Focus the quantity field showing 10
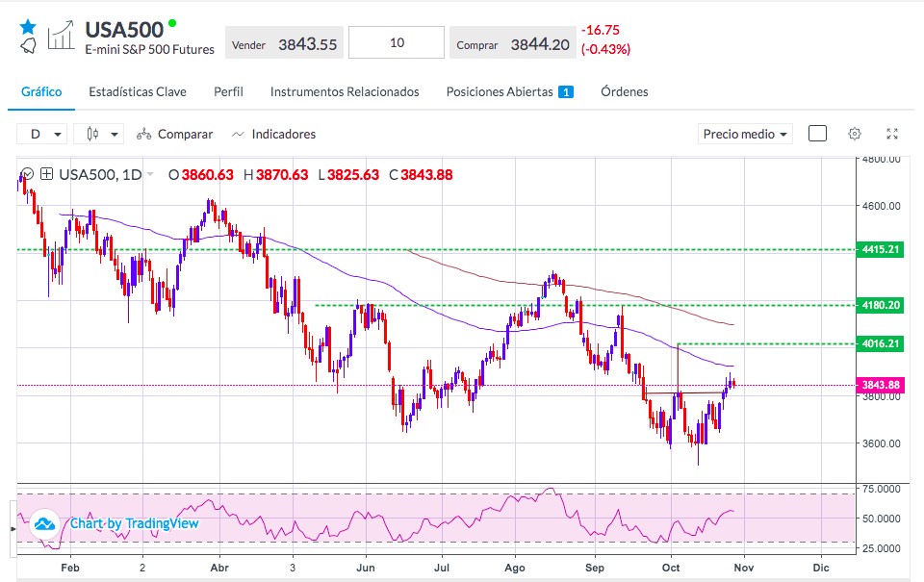 point(397,42)
